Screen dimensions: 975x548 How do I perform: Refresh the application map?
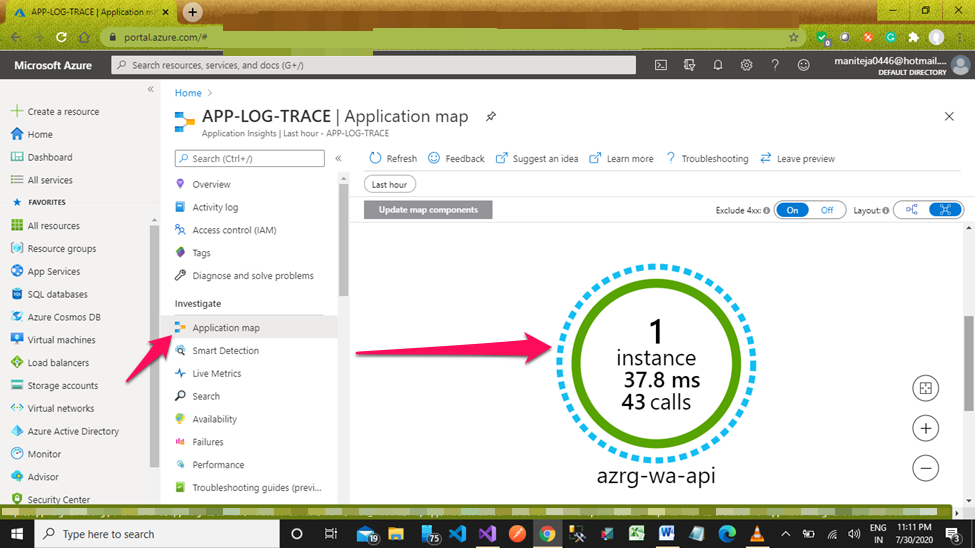pyautogui.click(x=393, y=159)
